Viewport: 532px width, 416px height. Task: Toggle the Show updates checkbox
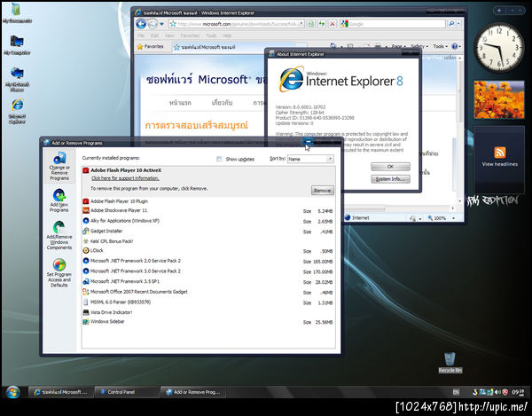click(219, 159)
